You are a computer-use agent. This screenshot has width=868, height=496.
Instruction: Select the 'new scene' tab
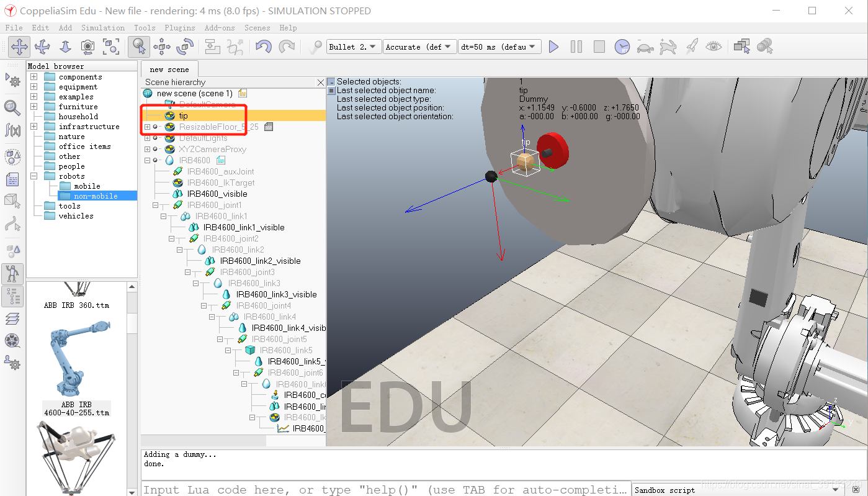pyautogui.click(x=169, y=69)
